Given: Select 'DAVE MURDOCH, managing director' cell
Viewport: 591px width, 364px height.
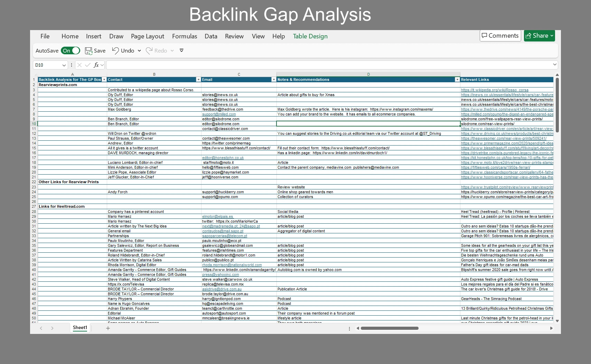Looking at the screenshot, I should click(154, 153).
